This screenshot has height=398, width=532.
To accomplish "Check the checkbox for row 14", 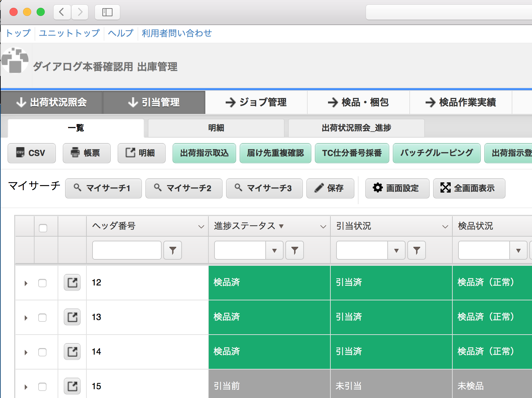I will pos(42,352).
